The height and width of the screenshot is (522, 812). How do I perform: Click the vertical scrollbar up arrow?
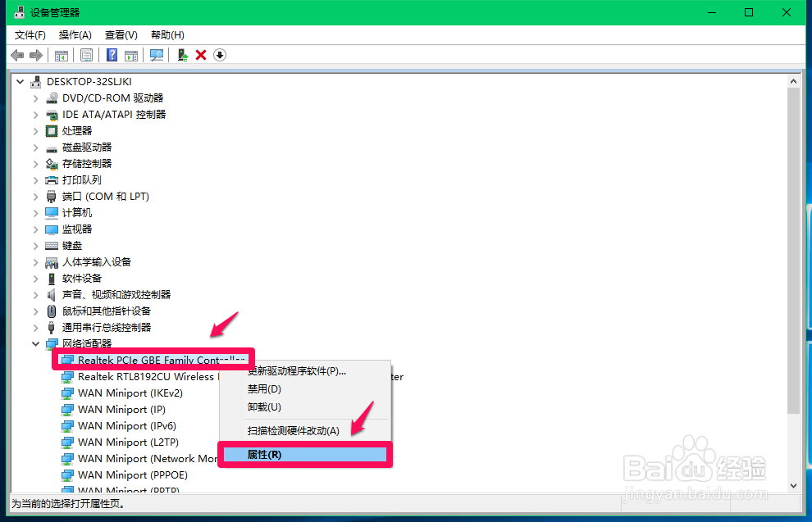point(794,79)
